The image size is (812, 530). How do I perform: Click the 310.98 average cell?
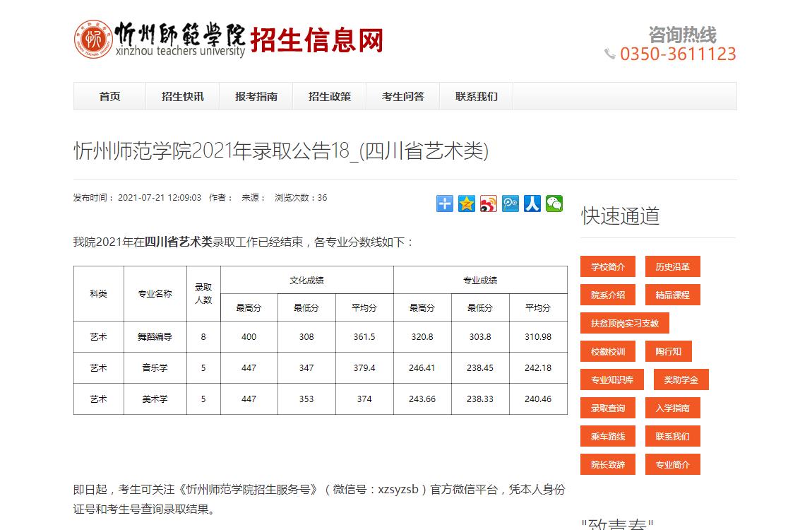point(538,337)
